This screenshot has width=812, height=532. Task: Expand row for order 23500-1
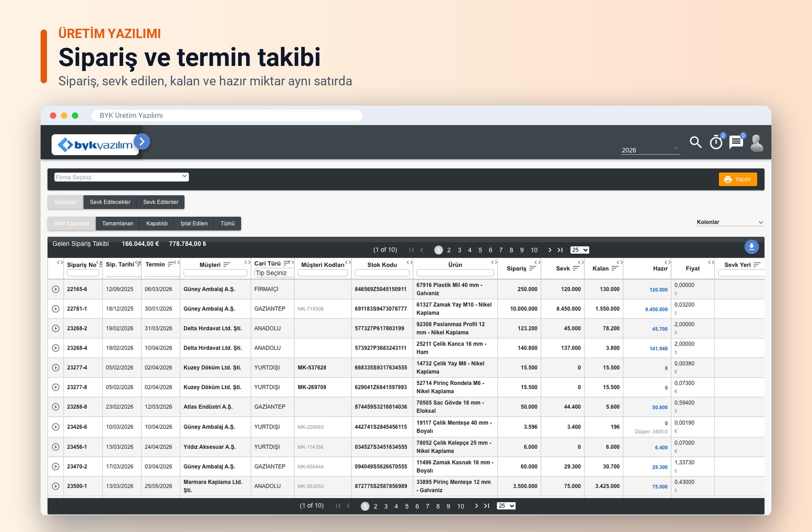pyautogui.click(x=55, y=486)
